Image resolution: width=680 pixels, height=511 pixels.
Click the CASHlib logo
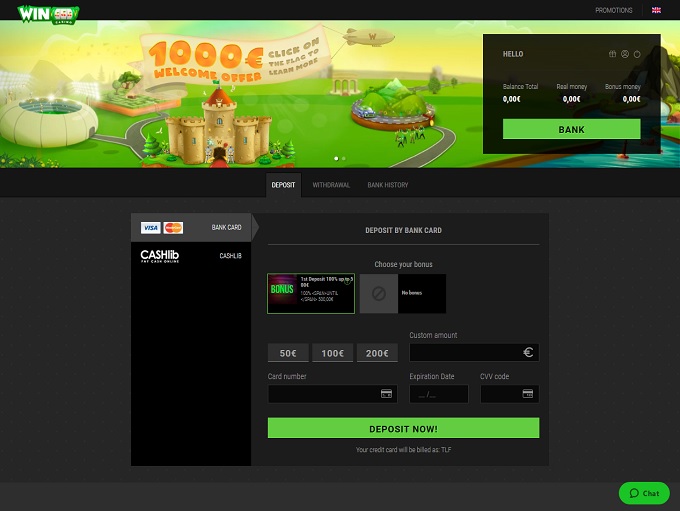point(160,256)
